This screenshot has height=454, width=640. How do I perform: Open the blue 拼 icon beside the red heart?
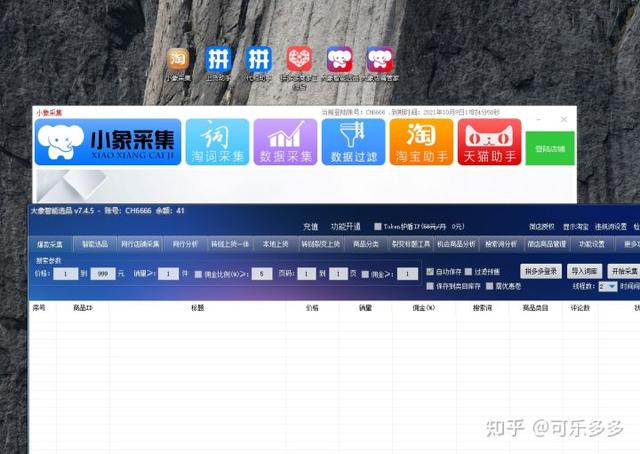point(258,64)
